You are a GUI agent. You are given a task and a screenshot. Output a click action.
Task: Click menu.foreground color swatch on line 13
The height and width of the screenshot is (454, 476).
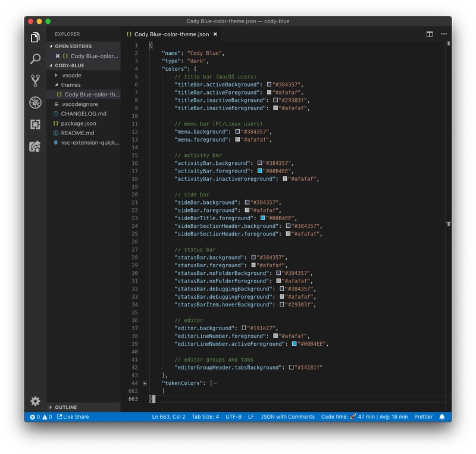click(x=237, y=140)
